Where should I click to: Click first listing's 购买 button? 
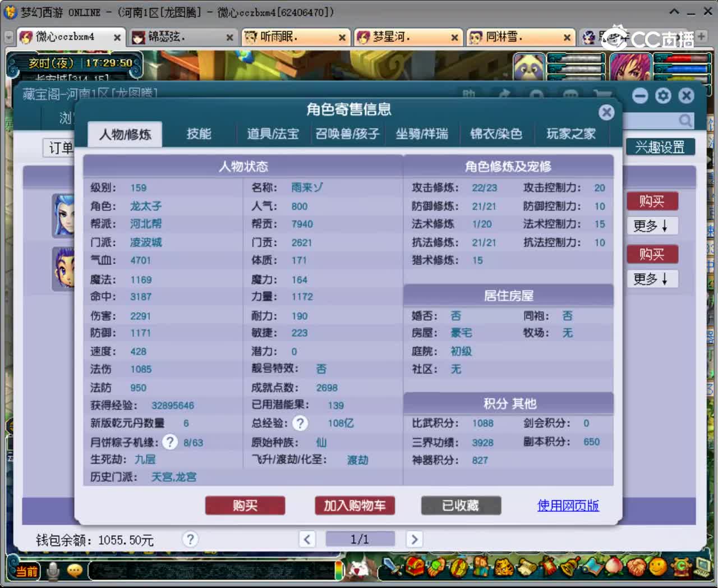click(652, 201)
